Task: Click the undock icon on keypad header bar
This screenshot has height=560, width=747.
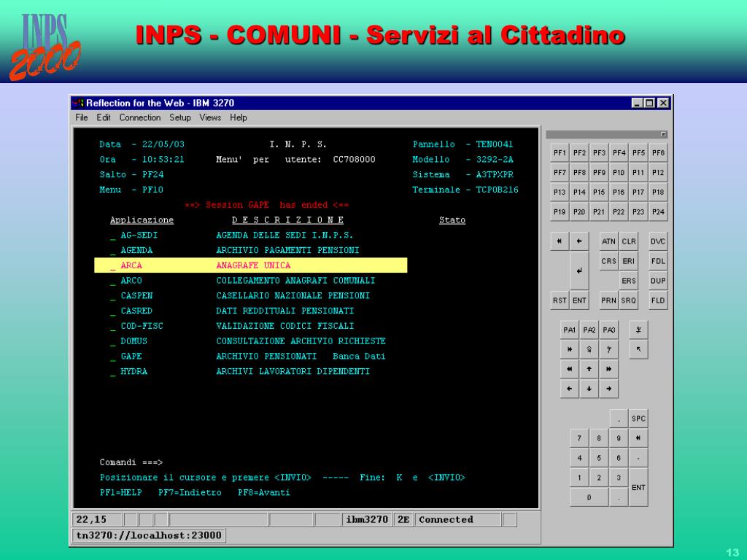Action: pyautogui.click(x=663, y=135)
